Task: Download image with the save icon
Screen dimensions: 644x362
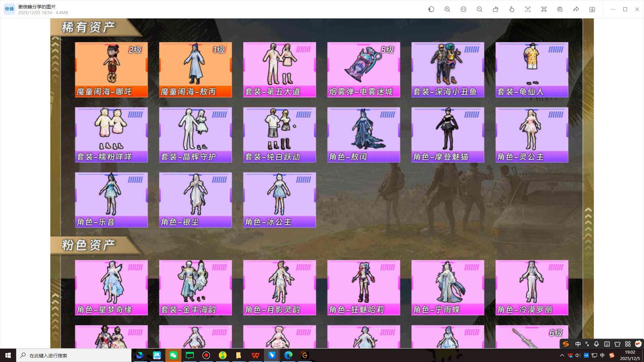Action: coord(592,9)
